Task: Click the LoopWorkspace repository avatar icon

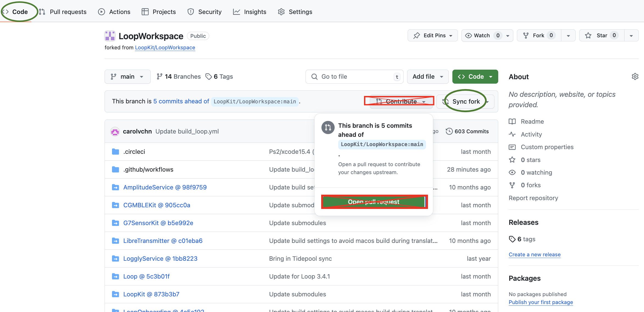Action: click(110, 36)
